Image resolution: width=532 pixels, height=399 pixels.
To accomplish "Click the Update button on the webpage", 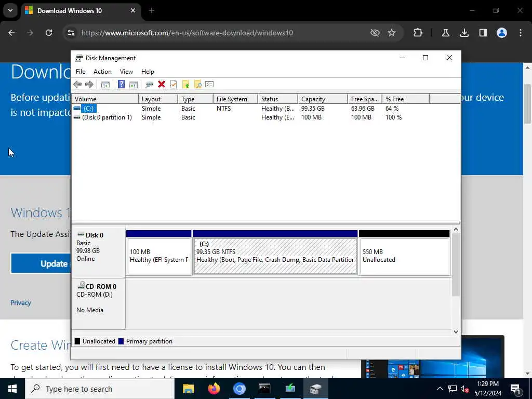I will 41,263.
